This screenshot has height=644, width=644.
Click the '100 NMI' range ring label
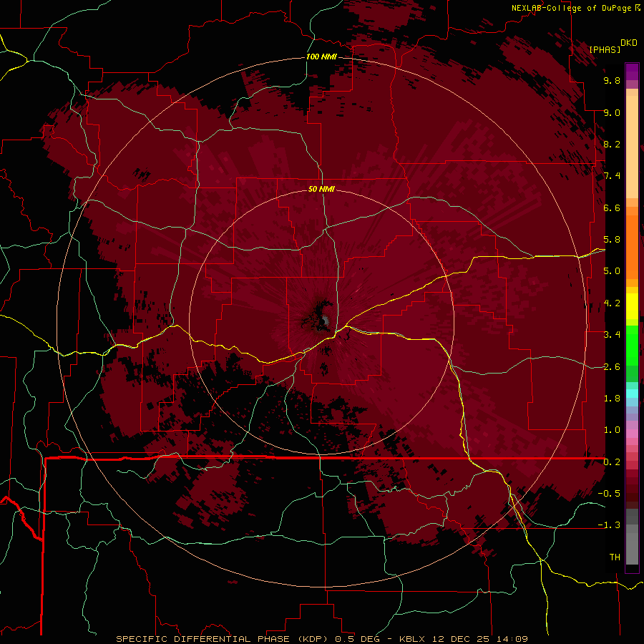(x=321, y=57)
